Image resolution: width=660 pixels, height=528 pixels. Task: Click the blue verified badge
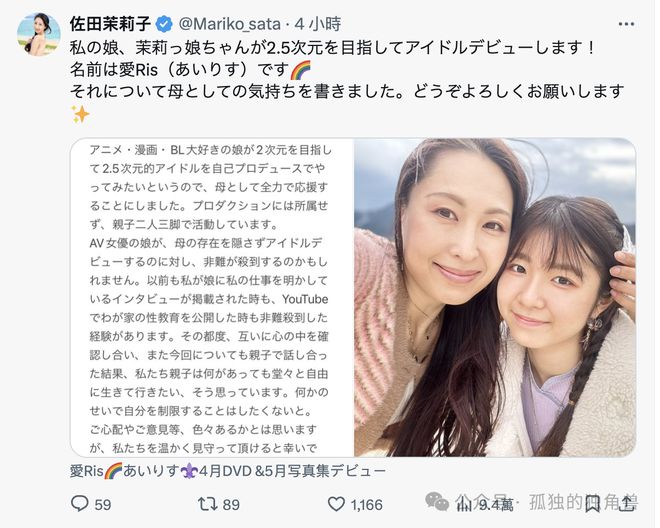[x=164, y=24]
